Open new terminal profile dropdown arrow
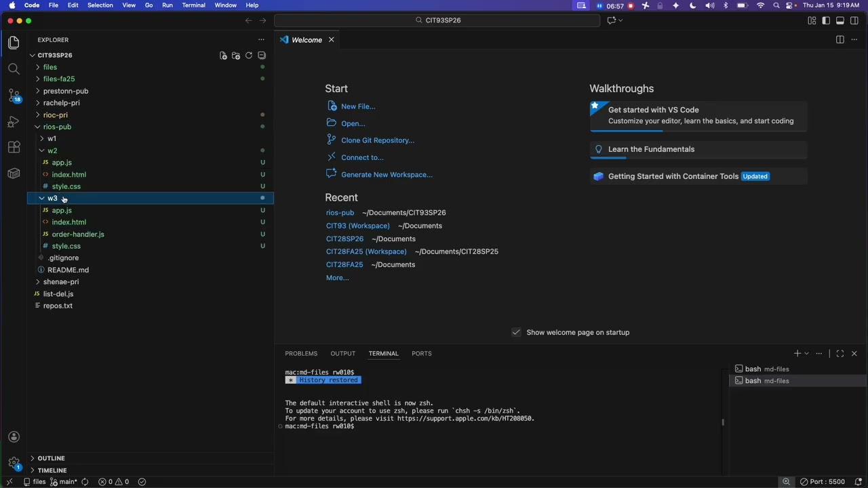The height and width of the screenshot is (488, 868). (x=806, y=354)
